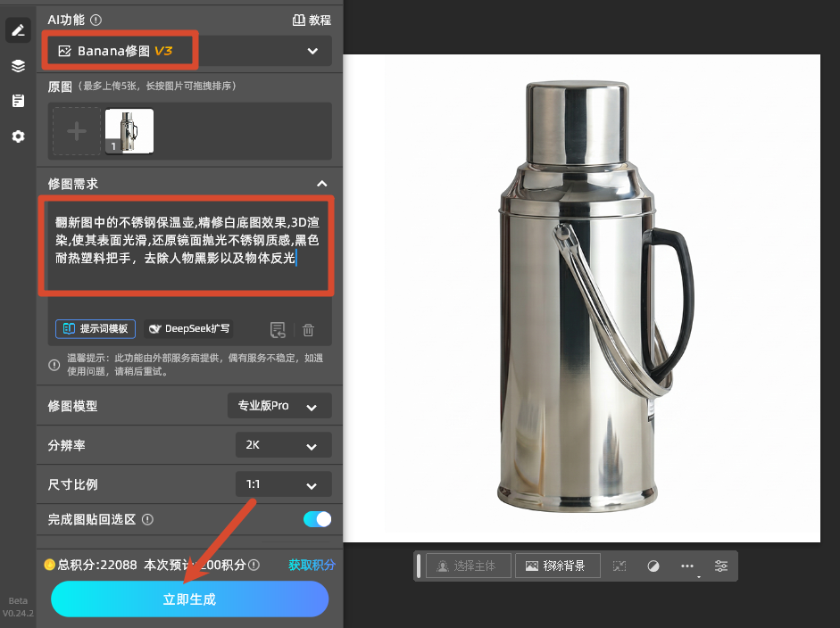Click the DeepSeek扩写 button
Viewport: 840px width, 628px height.
189,329
